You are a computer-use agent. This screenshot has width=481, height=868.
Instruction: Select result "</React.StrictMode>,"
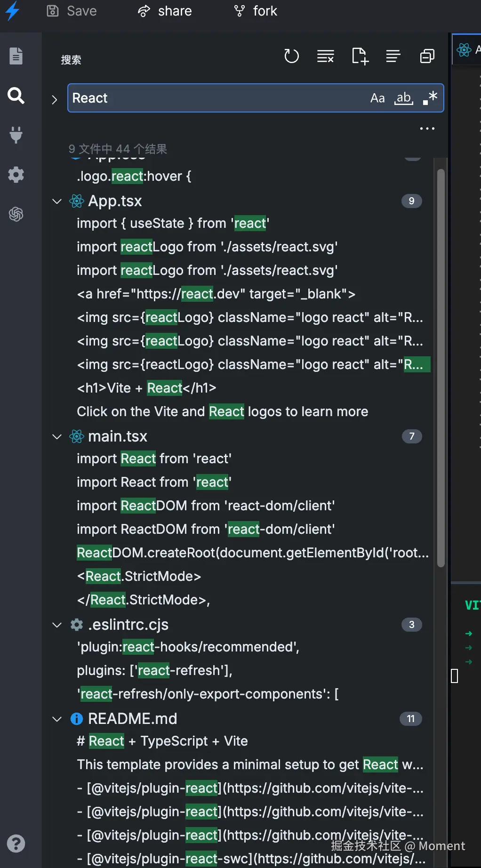(144, 600)
